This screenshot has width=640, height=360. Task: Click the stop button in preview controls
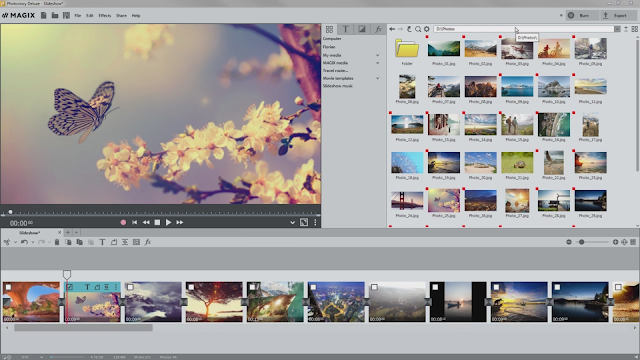point(157,222)
